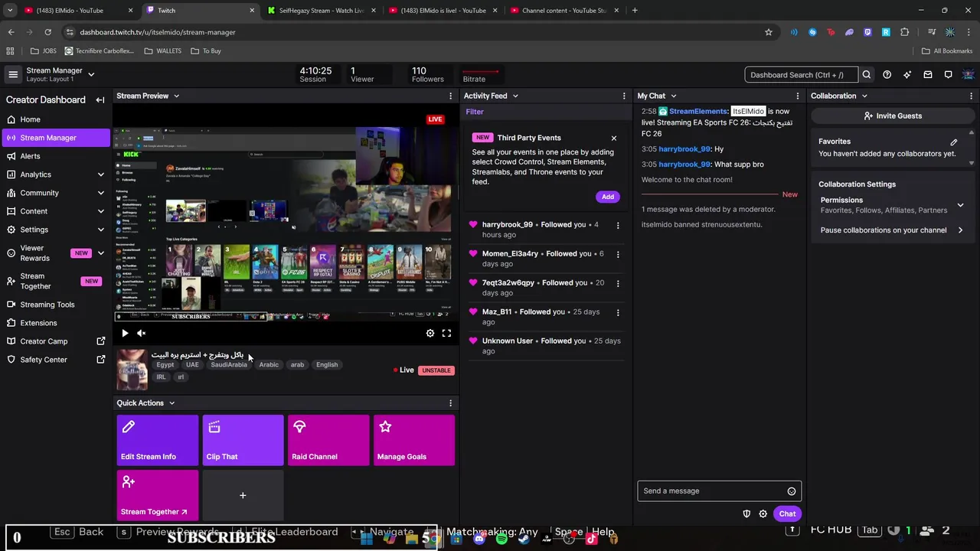Open My Chat panel options menu
The image size is (980, 551).
[798, 96]
